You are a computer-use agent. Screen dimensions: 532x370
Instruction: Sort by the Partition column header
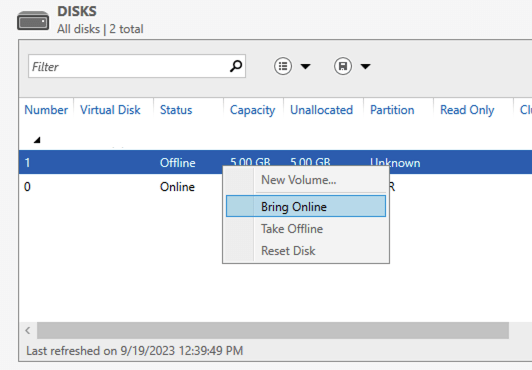(392, 110)
